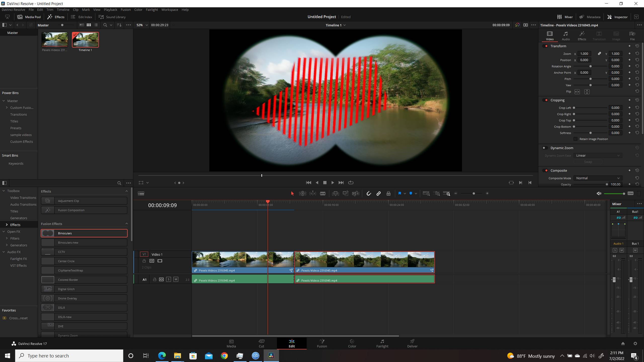Open Google Chrome from the taskbar

(224, 356)
